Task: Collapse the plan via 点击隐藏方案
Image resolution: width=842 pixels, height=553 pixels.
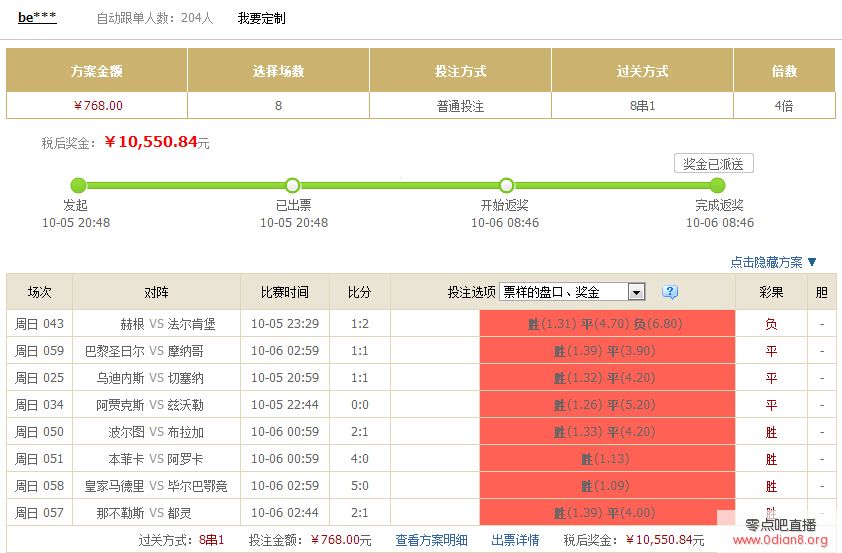Action: click(773, 262)
